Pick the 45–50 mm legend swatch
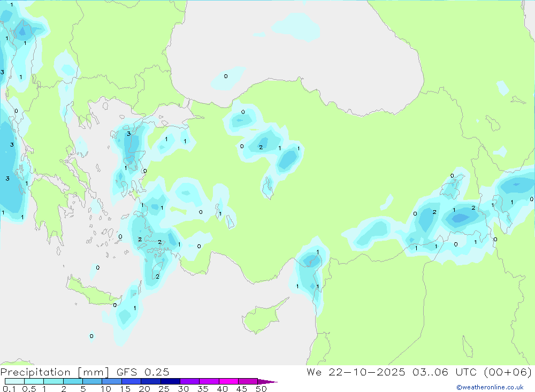535x392 pixels. 248,381
